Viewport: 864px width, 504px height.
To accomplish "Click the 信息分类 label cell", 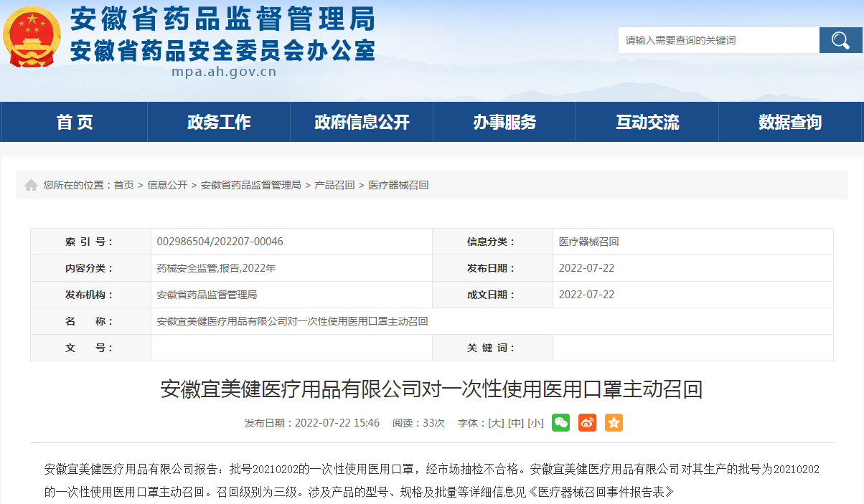I will [x=492, y=242].
